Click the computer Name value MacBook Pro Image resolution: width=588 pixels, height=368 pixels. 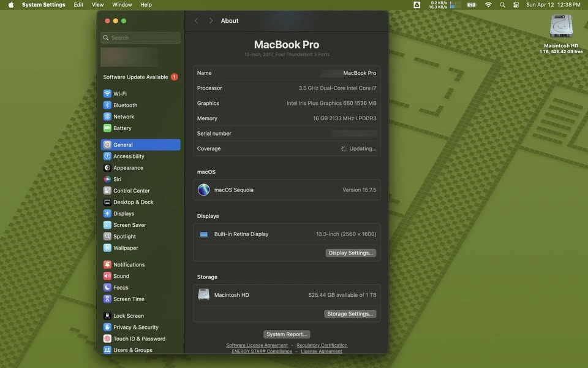[360, 73]
